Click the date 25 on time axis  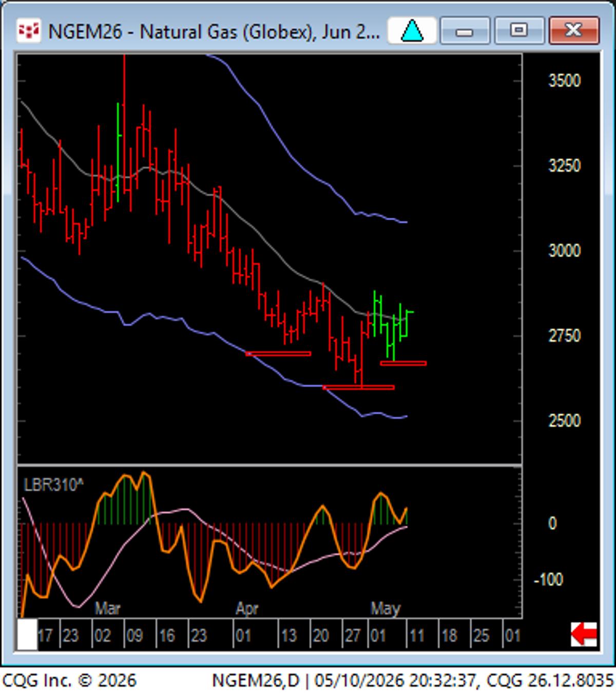coord(481,636)
